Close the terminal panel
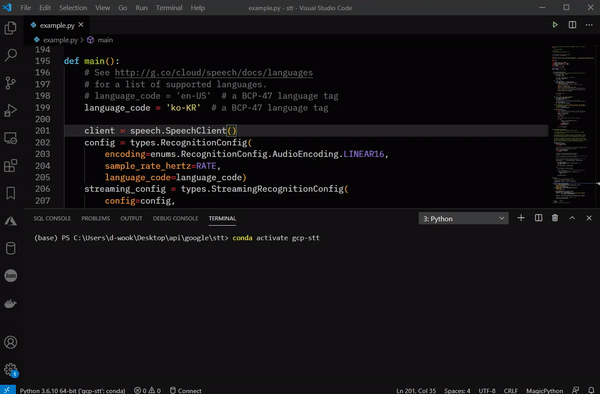Screen dimensions: 600x394 coord(589,218)
